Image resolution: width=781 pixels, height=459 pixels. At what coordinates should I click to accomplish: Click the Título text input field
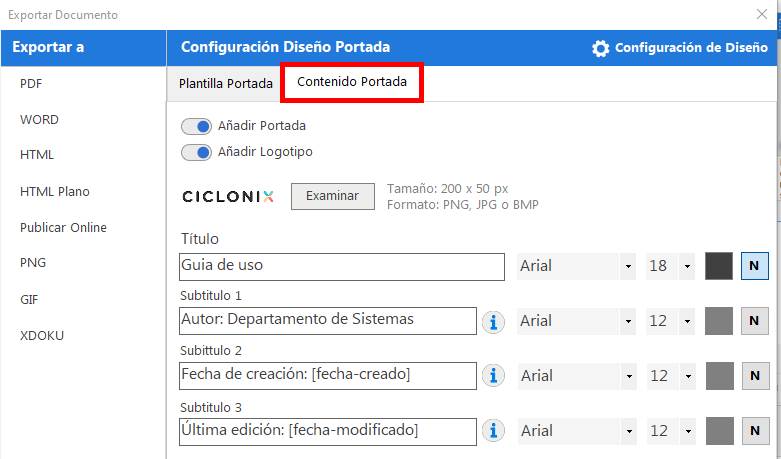point(342,267)
